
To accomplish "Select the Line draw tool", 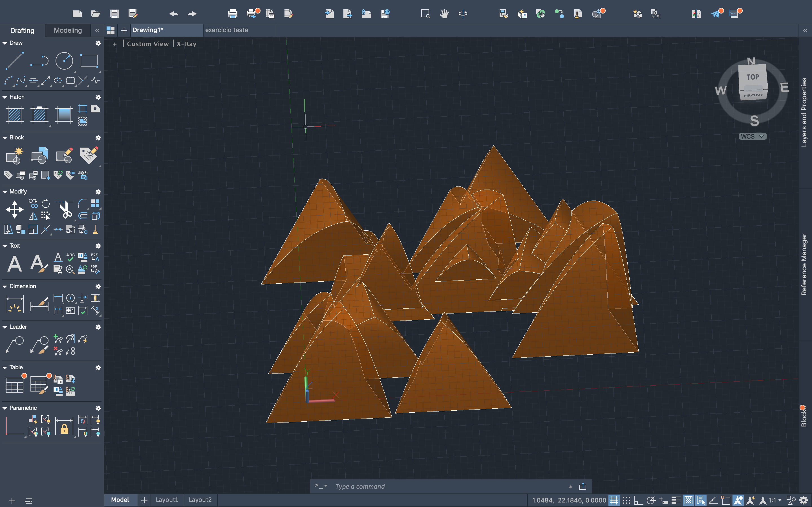I will 14,61.
